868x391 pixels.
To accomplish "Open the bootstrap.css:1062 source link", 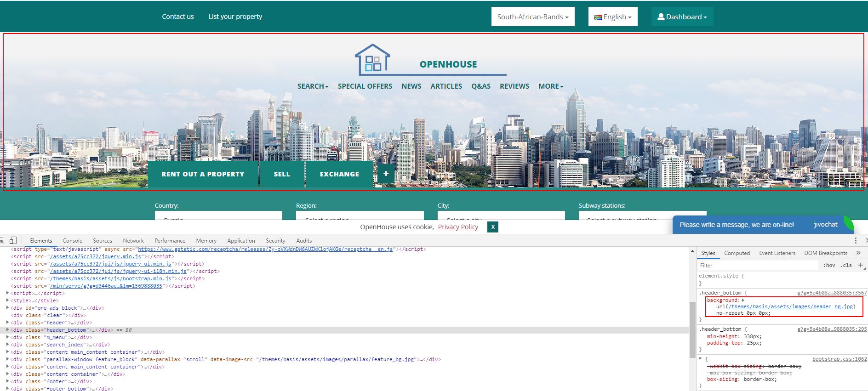I will pos(839,359).
